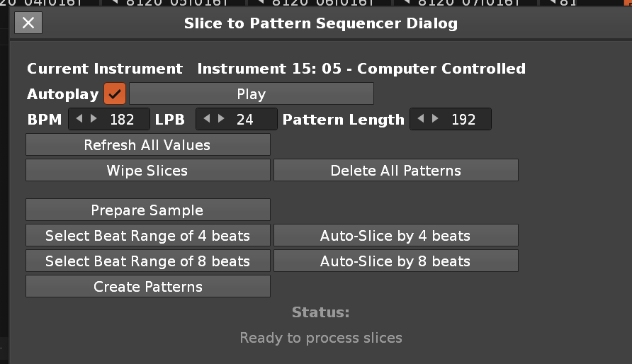Click the Create Patterns button

pyautogui.click(x=148, y=286)
